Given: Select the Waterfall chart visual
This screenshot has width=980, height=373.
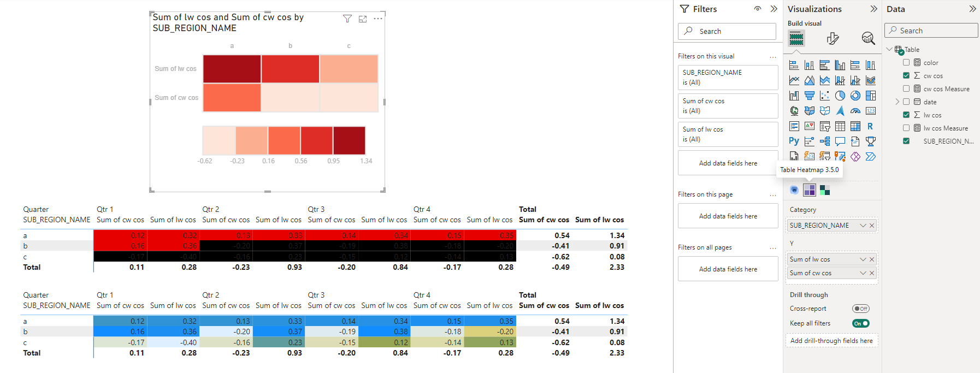Looking at the screenshot, I should tap(794, 96).
